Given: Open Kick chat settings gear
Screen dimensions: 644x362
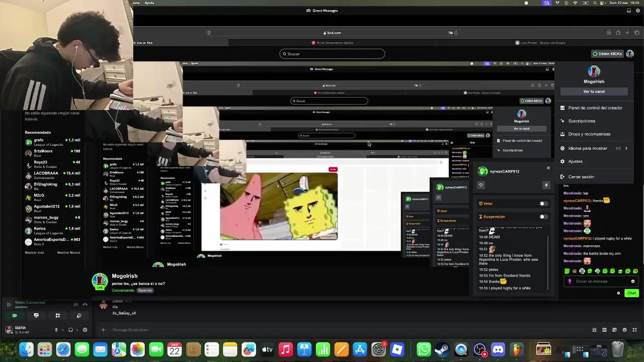Looking at the screenshot, I should pyautogui.click(x=618, y=293).
